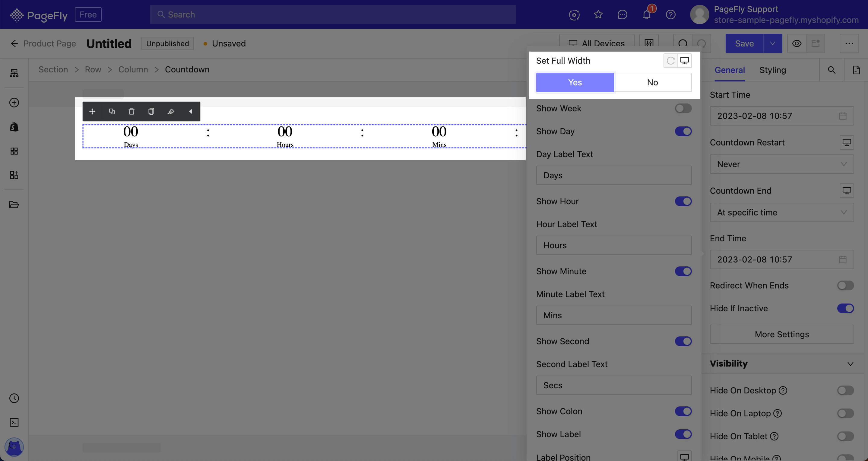This screenshot has height=461, width=868.
Task: Click the move handle on countdown toolbar
Action: click(92, 112)
